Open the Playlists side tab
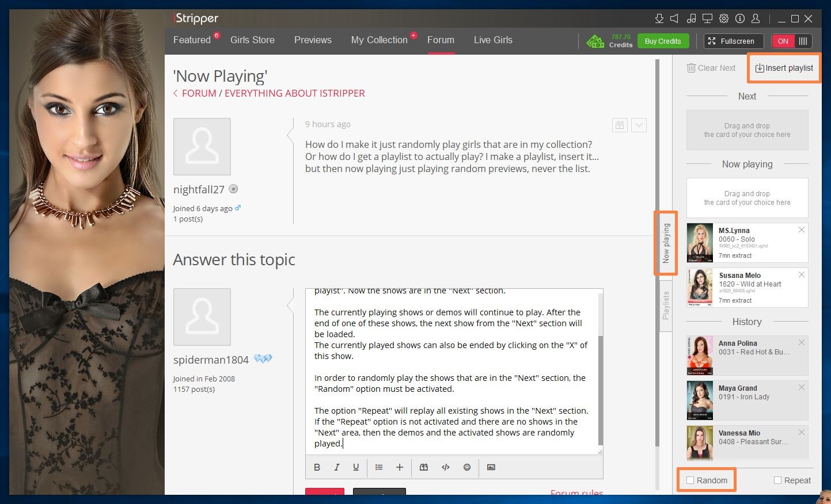Viewport: 831px width, 504px height. click(x=666, y=305)
